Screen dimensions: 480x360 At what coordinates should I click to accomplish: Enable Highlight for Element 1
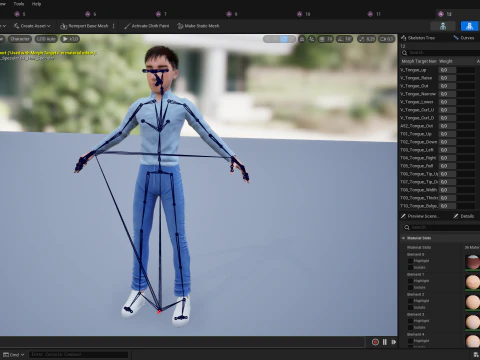(x=411, y=281)
